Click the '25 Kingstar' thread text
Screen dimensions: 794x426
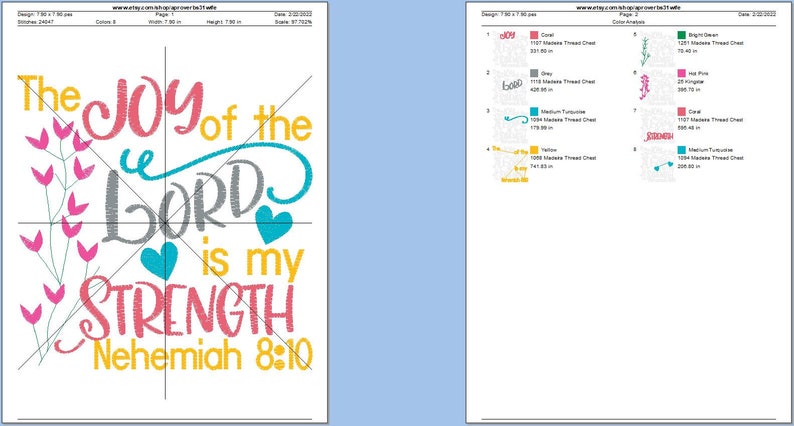pos(691,82)
